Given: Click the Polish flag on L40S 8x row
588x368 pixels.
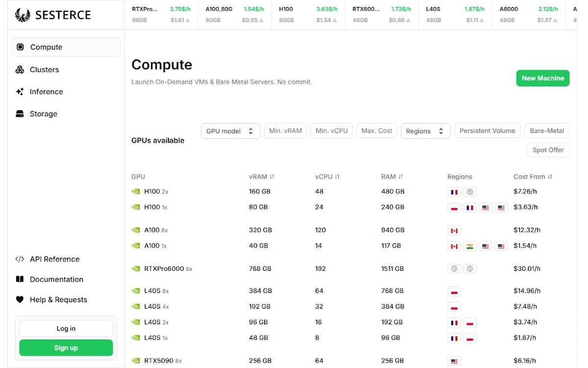Looking at the screenshot, I should (x=454, y=291).
